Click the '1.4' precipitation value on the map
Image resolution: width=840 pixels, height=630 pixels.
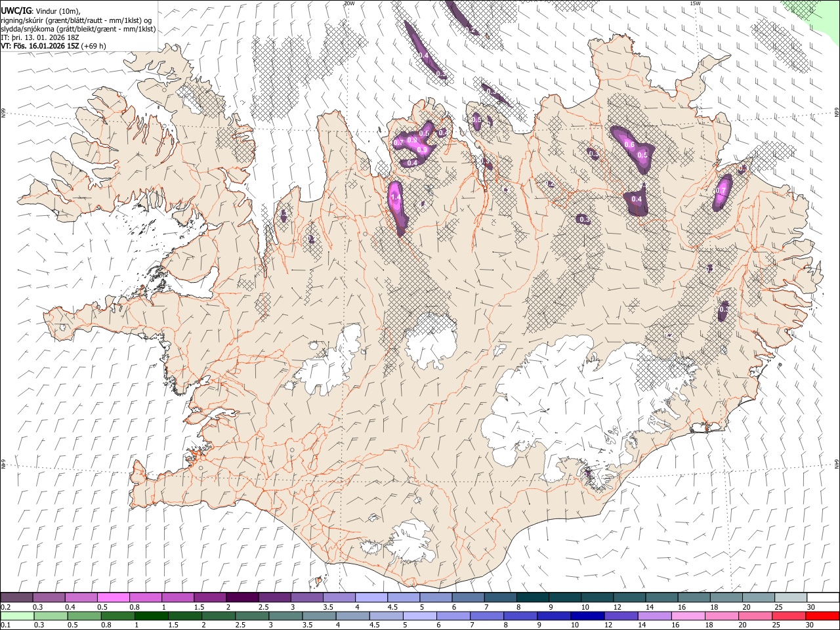[x=396, y=198]
